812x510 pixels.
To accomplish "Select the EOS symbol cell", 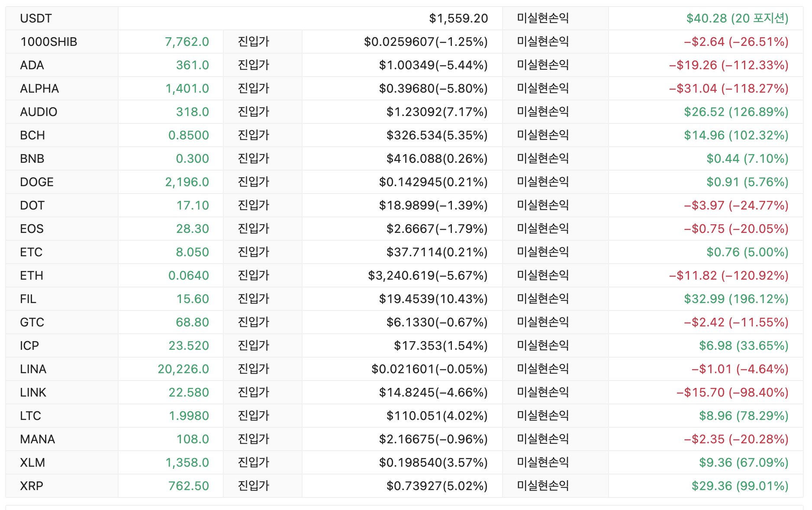I will 62,229.
